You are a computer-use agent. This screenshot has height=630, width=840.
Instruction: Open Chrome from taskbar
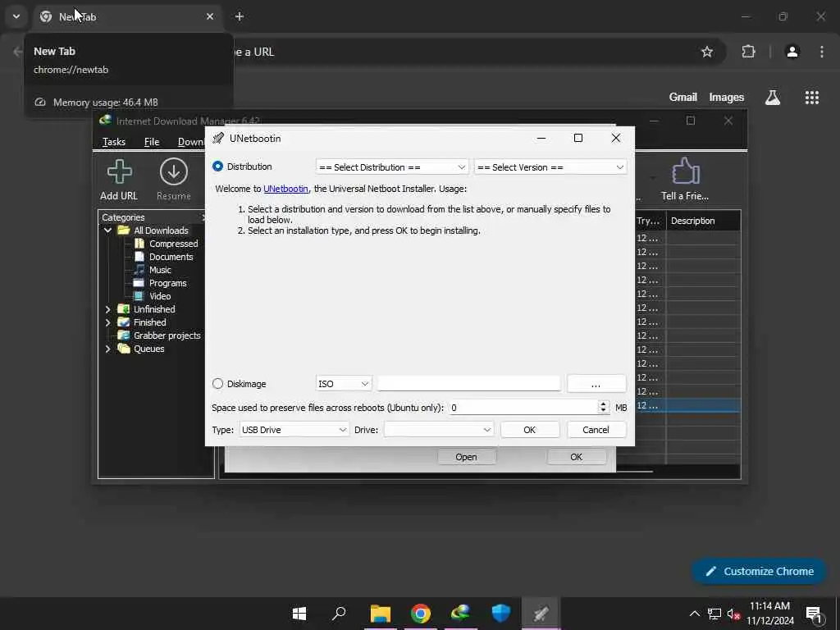[421, 614]
